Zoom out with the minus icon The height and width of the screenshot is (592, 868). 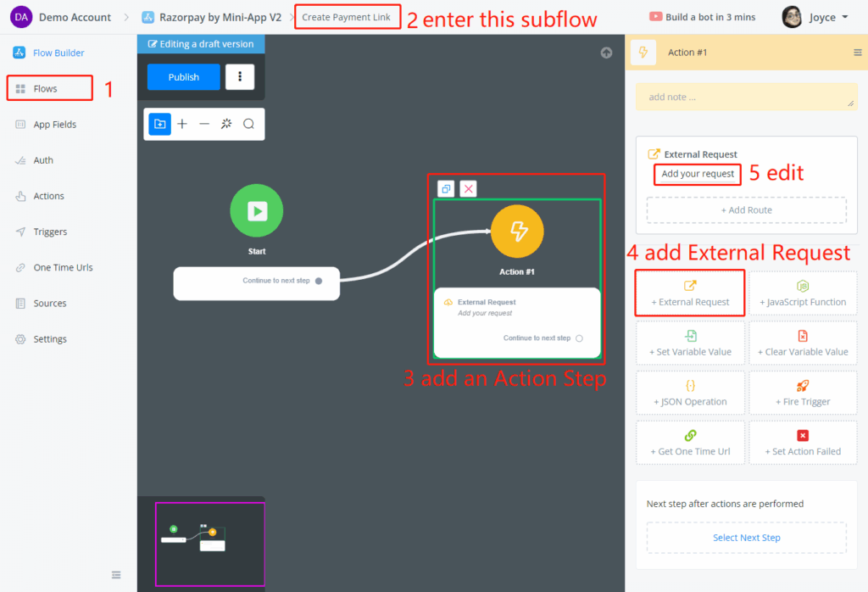(x=204, y=124)
